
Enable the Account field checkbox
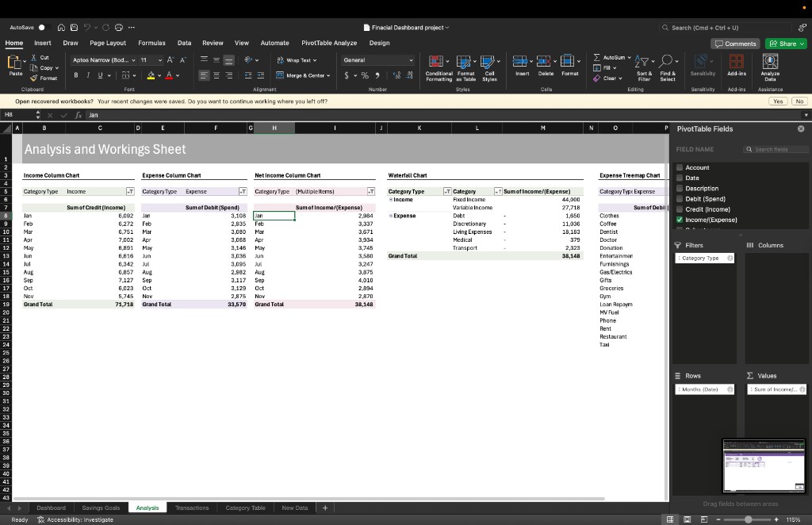tap(679, 167)
